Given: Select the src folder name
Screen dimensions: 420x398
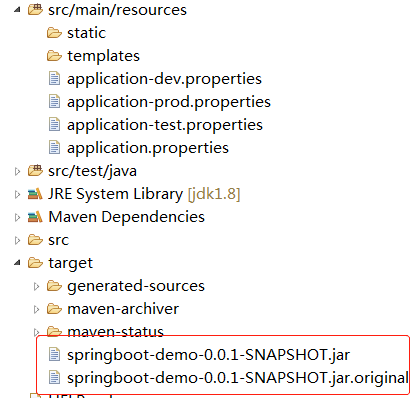Looking at the screenshot, I should pyautogui.click(x=58, y=241).
